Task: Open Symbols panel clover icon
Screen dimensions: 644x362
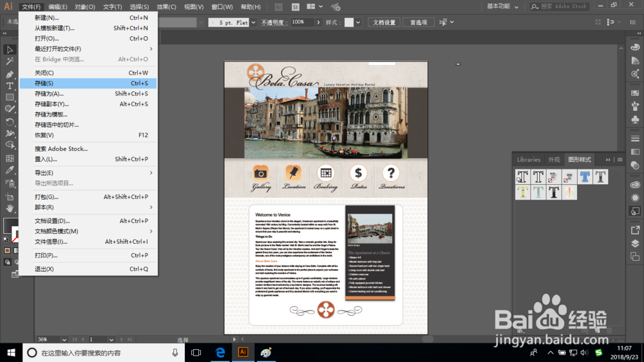Action: click(x=635, y=120)
